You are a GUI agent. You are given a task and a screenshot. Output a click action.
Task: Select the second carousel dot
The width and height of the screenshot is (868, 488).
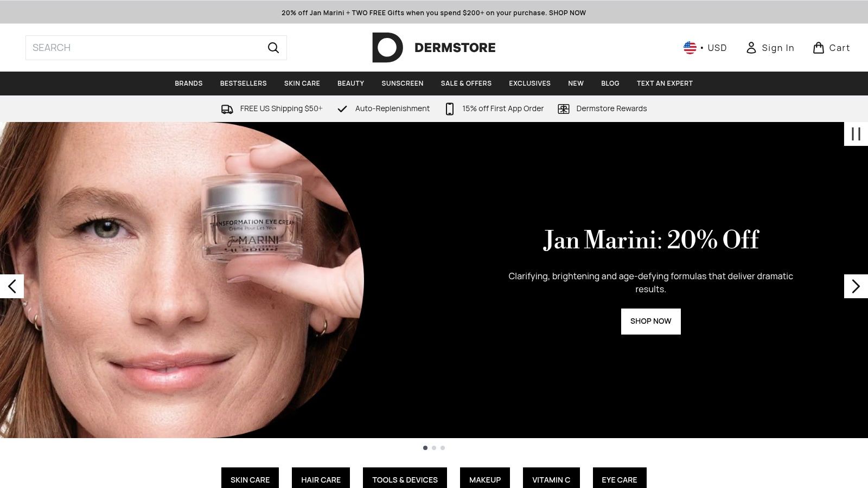click(x=434, y=448)
